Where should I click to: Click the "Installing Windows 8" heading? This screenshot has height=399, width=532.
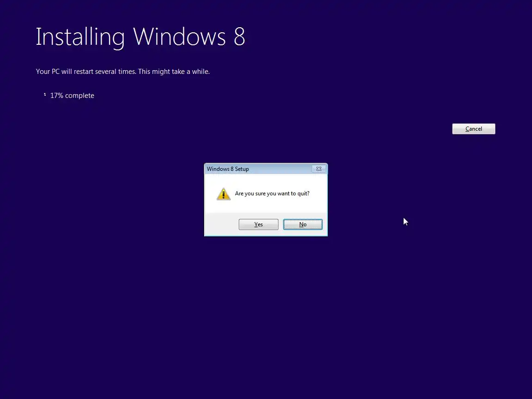[140, 37]
